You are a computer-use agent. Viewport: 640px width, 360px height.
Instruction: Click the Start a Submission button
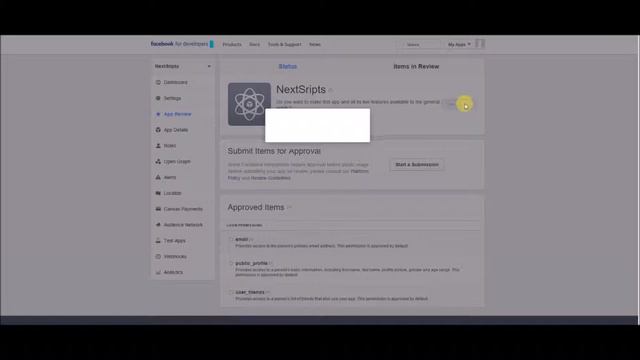point(417,164)
